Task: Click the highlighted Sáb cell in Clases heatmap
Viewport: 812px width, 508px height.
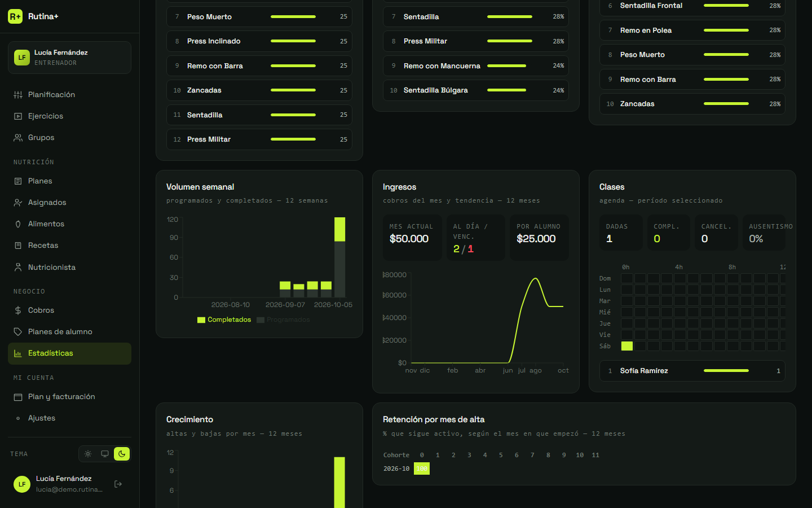Action: pyautogui.click(x=627, y=346)
